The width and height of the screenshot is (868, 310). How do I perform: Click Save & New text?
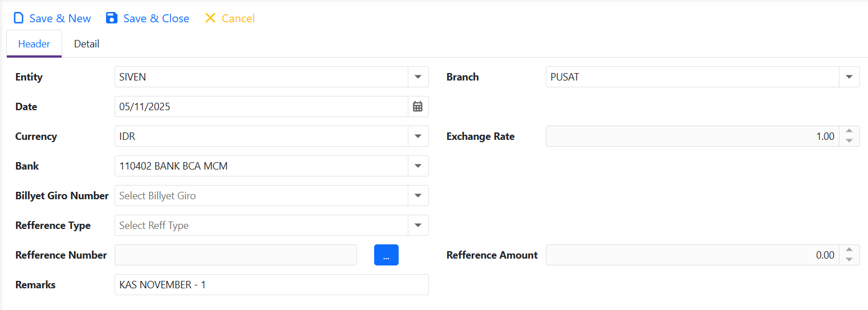tap(60, 18)
